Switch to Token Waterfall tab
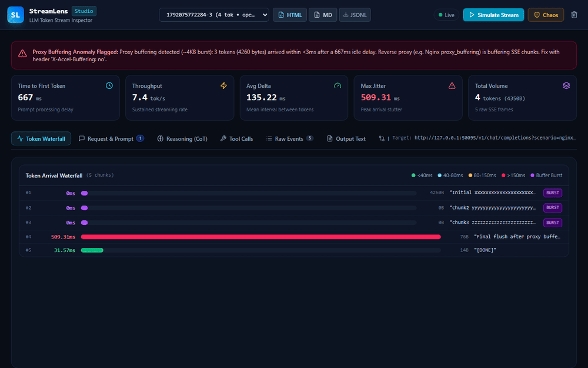 click(x=41, y=138)
